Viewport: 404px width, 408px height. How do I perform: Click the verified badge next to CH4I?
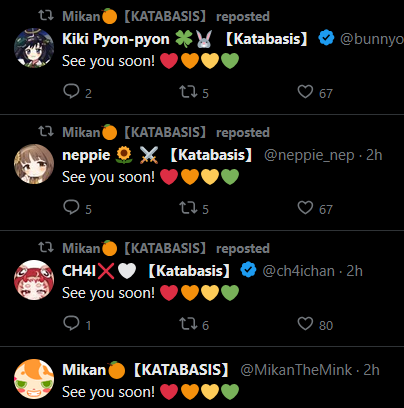248,270
